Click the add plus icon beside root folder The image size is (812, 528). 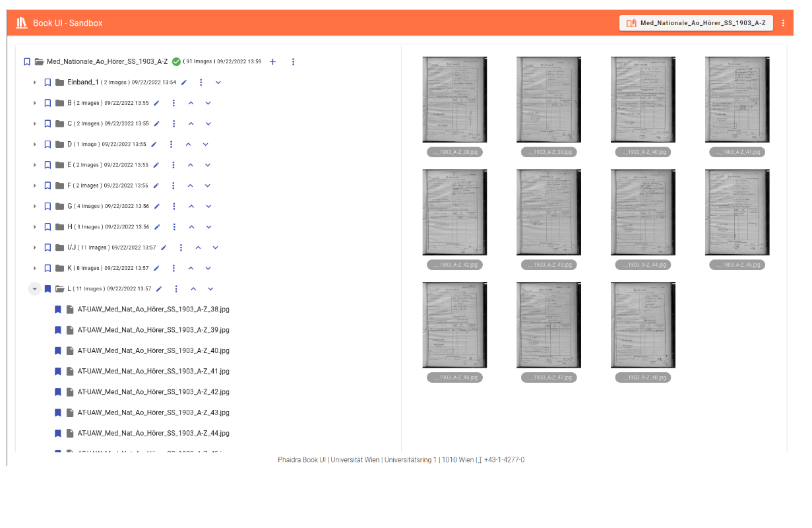tap(273, 62)
